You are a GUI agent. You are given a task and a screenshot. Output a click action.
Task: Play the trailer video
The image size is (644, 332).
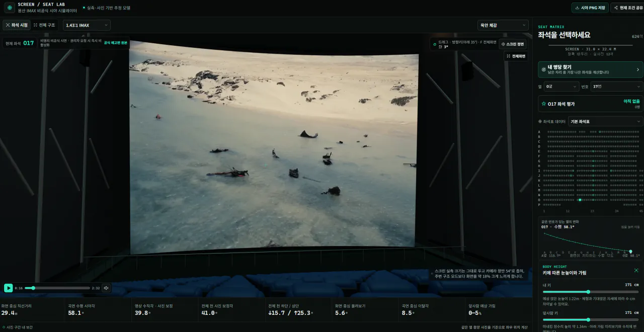(9, 288)
